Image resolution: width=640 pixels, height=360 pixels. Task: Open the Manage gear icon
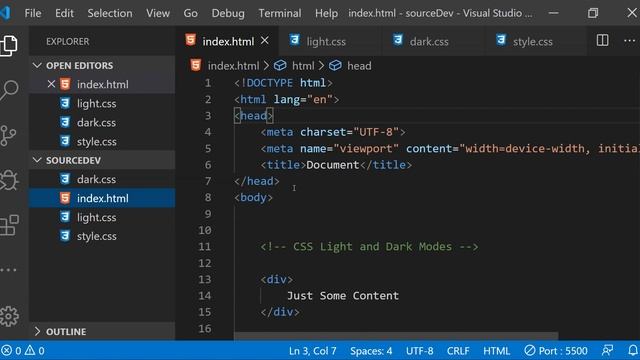point(9,316)
